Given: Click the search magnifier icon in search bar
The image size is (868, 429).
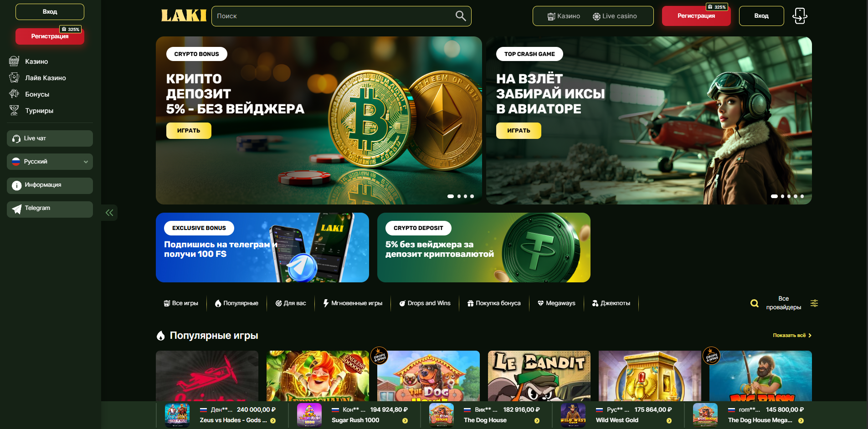Looking at the screenshot, I should (x=461, y=16).
